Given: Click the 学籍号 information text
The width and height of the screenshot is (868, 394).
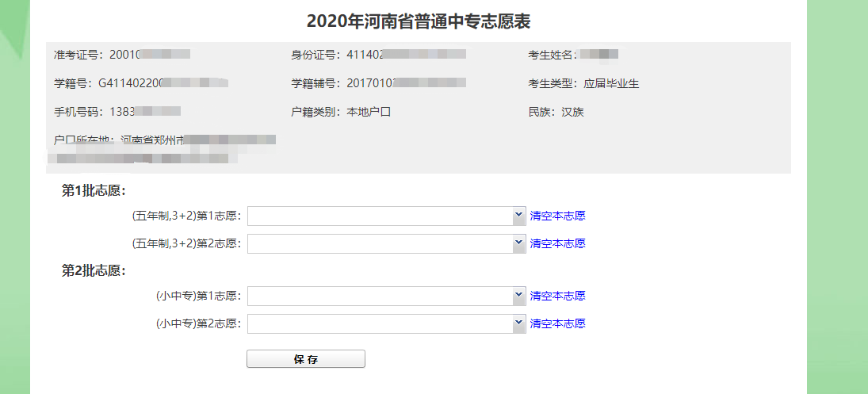Looking at the screenshot, I should [140, 83].
